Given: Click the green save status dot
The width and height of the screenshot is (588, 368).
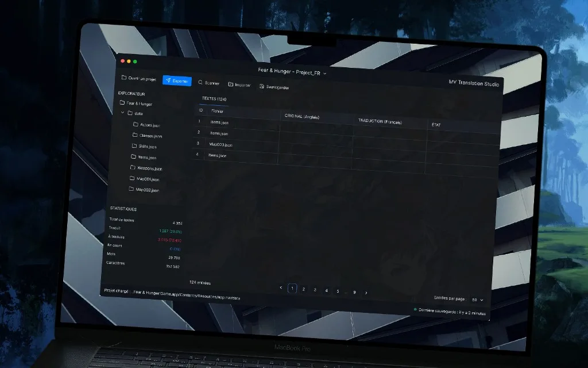Looking at the screenshot, I should point(415,309).
